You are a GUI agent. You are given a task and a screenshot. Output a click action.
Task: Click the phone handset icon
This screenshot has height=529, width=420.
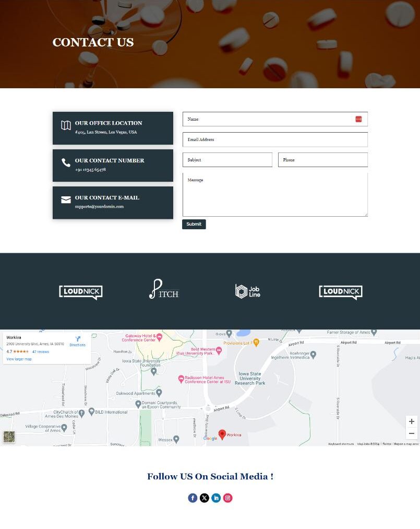pyautogui.click(x=66, y=162)
